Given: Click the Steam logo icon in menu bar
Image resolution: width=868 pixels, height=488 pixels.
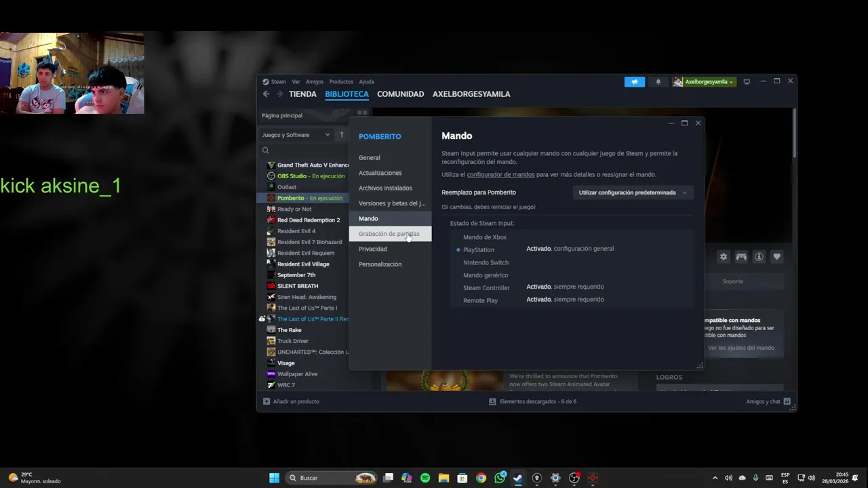Looking at the screenshot, I should click(x=266, y=82).
